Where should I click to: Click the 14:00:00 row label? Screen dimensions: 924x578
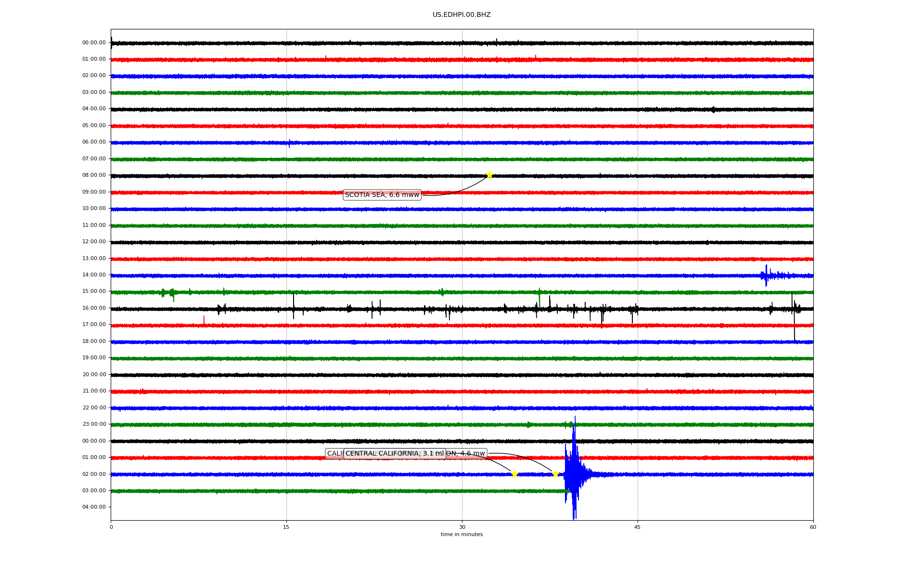click(94, 275)
